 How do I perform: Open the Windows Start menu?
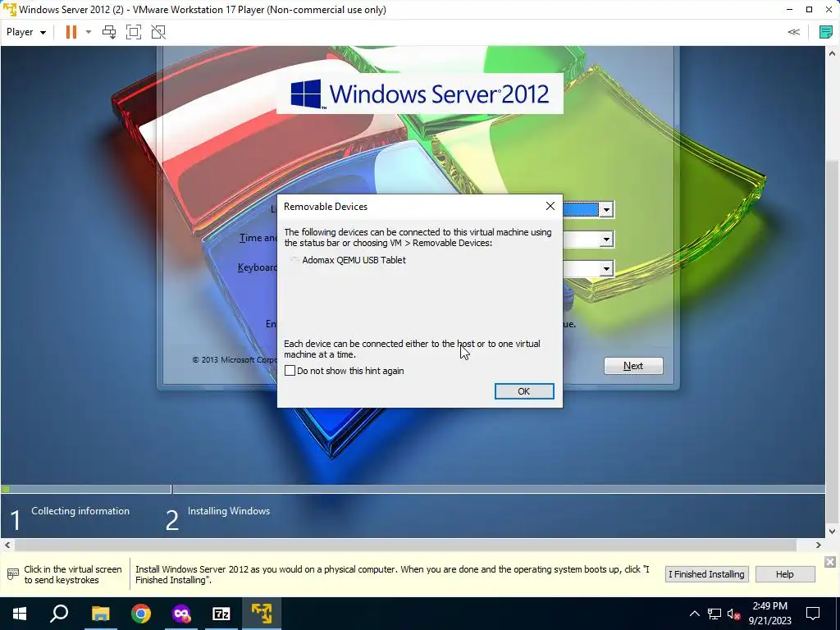coord(20,614)
